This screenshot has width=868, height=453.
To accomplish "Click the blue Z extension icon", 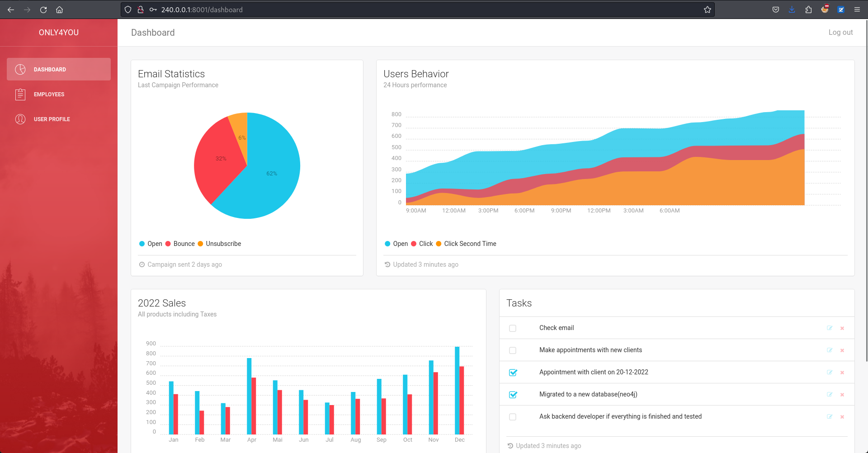I will (841, 9).
